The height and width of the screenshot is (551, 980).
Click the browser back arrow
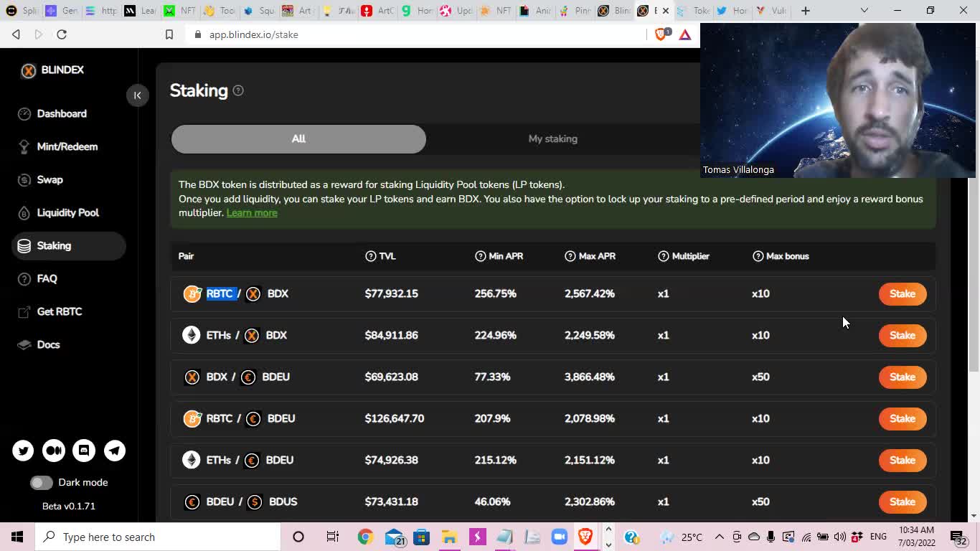coord(16,34)
